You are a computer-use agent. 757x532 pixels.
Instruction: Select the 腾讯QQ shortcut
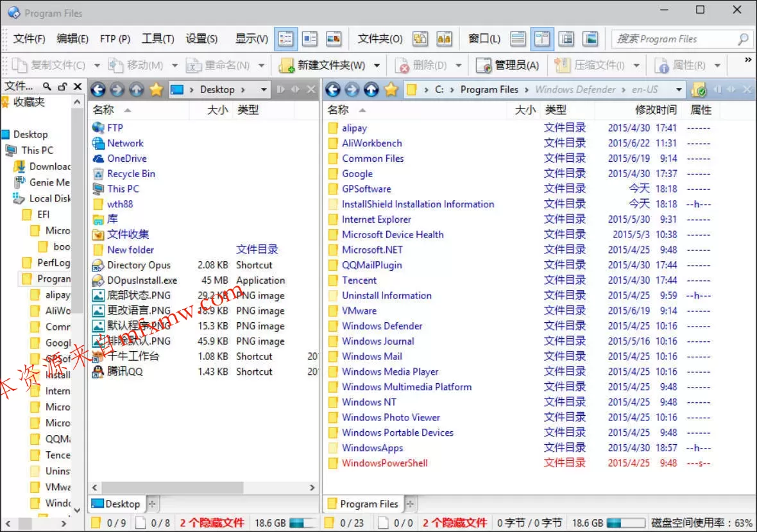click(x=124, y=372)
